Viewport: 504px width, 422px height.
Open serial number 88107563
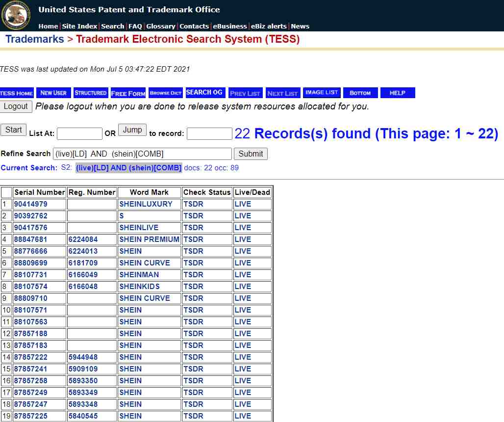pyautogui.click(x=30, y=322)
